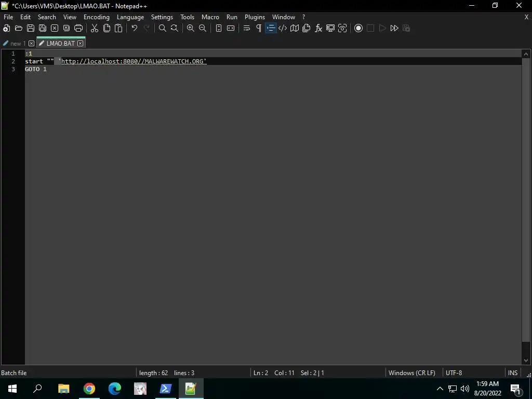Open Folder as Workspace monitor icon

(330, 28)
